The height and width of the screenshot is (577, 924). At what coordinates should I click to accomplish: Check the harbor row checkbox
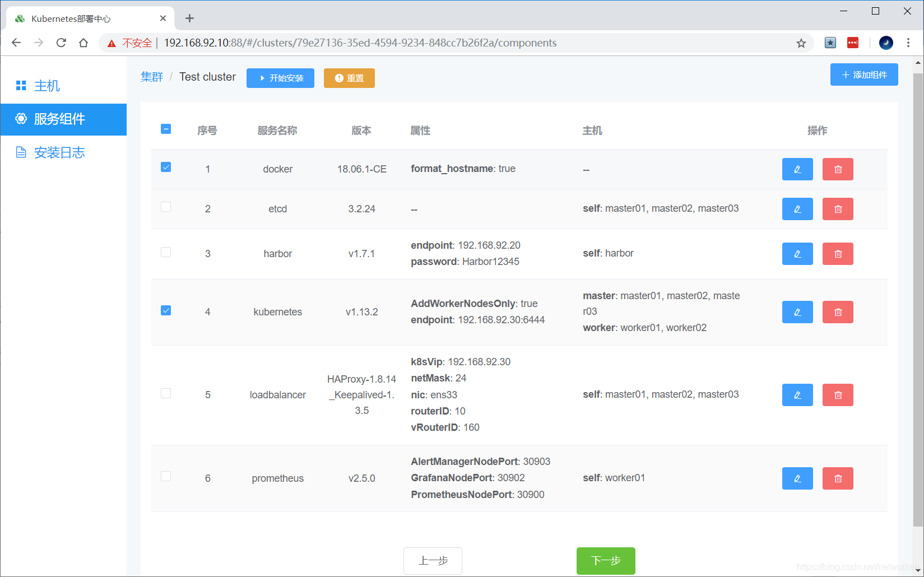pos(166,252)
